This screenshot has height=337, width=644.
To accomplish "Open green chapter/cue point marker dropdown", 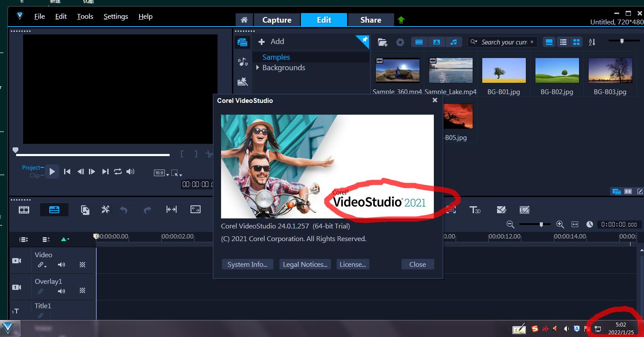I will [x=65, y=239].
